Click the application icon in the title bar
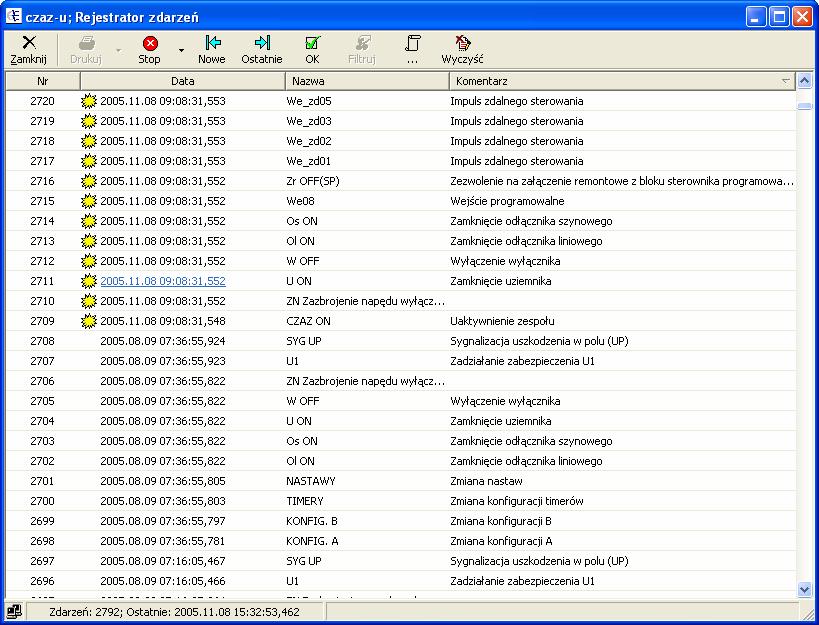This screenshot has height=625, width=819. [13, 16]
